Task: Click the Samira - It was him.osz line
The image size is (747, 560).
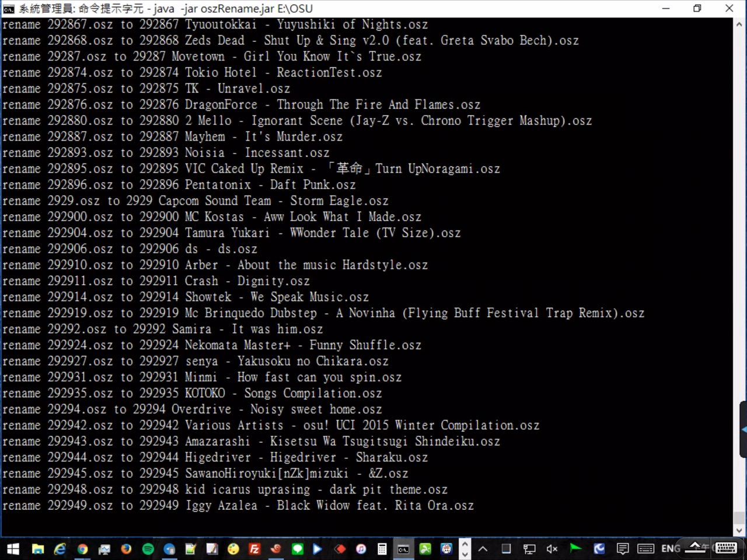Action: [163, 330]
